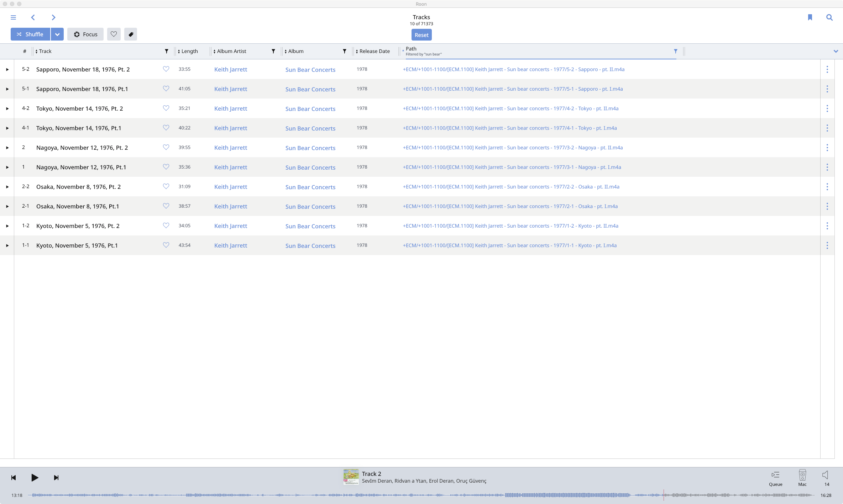Favorite Kyoto Pt.1 with heart
Screen dimensions: 843x504
click(x=166, y=245)
